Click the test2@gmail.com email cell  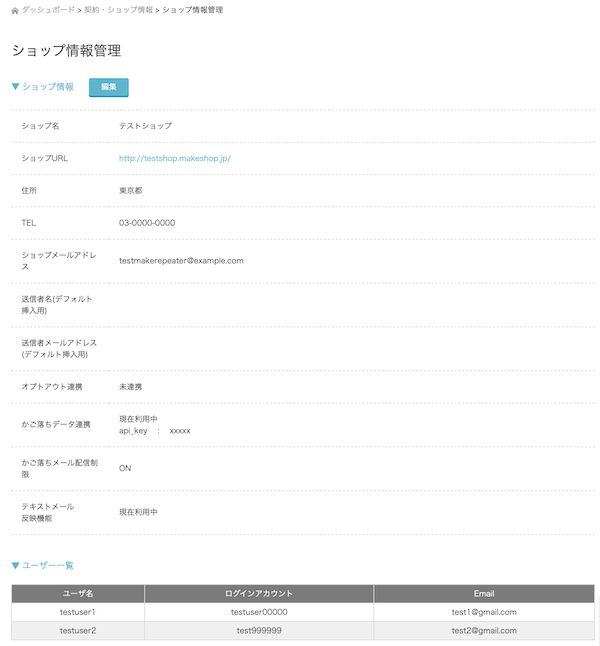484,631
